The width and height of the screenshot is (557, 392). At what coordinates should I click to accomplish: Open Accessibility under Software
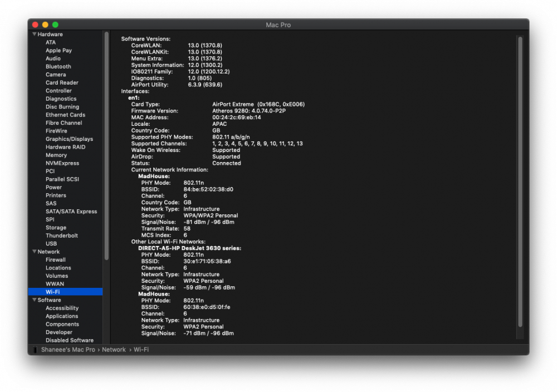coord(62,308)
